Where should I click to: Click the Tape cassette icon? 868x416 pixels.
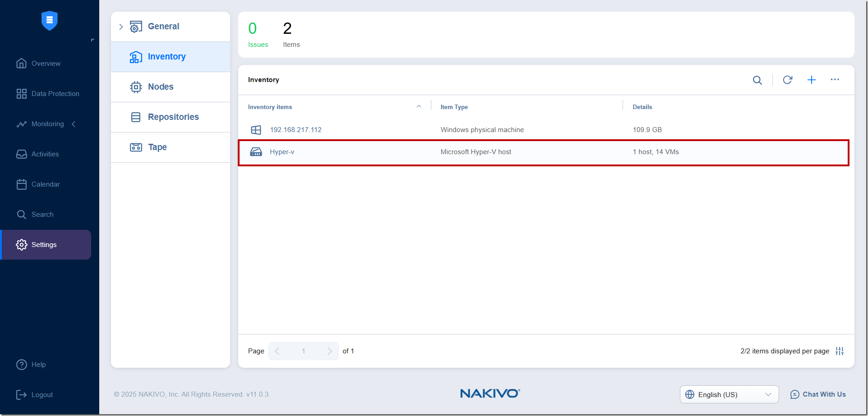tap(136, 147)
